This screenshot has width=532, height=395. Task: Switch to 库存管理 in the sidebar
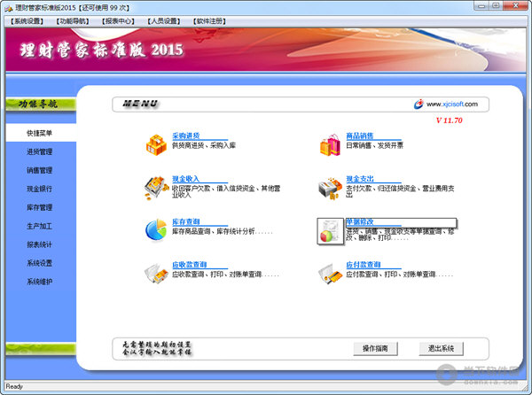click(x=39, y=207)
